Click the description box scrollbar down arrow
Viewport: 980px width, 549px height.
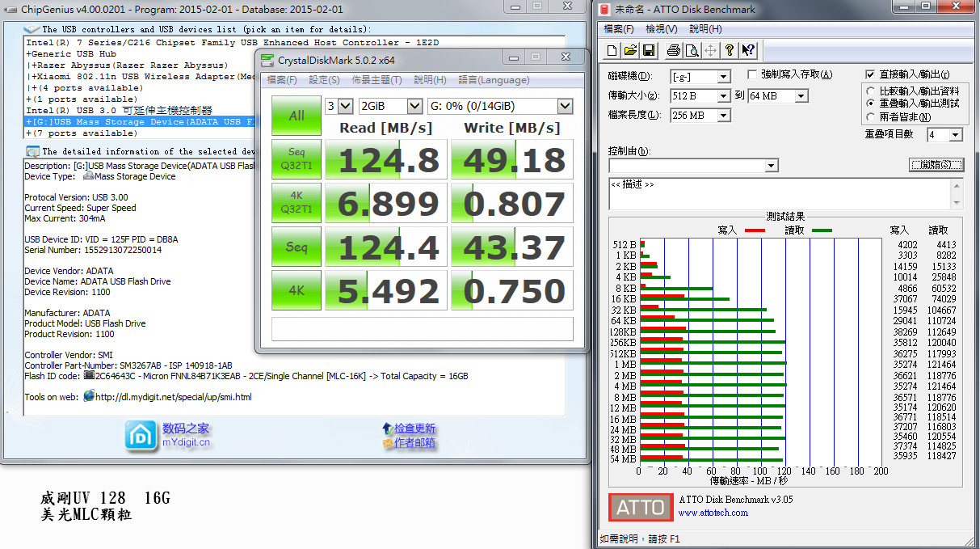click(x=957, y=203)
